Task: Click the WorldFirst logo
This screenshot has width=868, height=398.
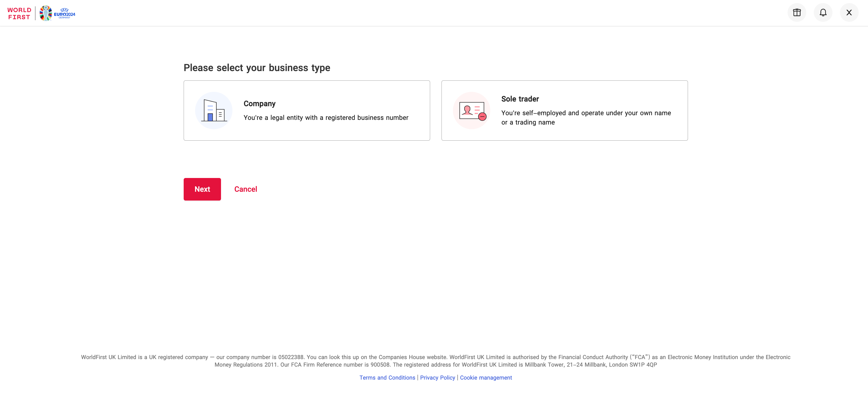Action: pyautogui.click(x=19, y=13)
